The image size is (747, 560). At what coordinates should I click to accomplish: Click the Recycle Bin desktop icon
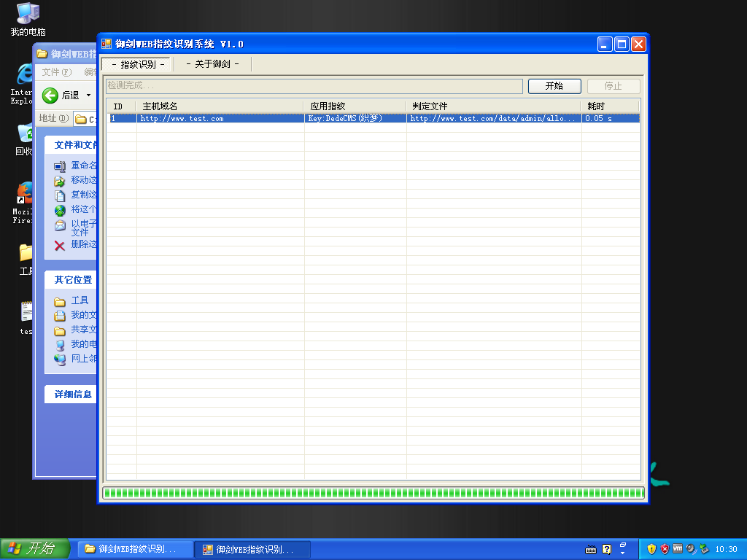pyautogui.click(x=24, y=133)
